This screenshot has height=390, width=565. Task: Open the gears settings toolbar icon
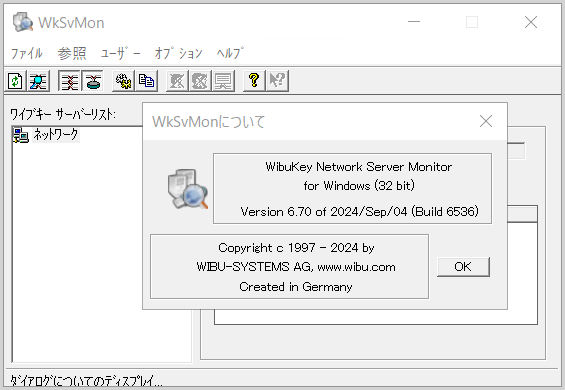click(x=123, y=81)
